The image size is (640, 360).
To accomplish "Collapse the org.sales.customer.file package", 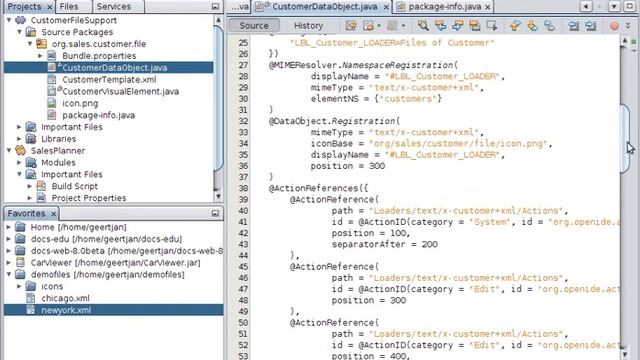I will [x=30, y=44].
